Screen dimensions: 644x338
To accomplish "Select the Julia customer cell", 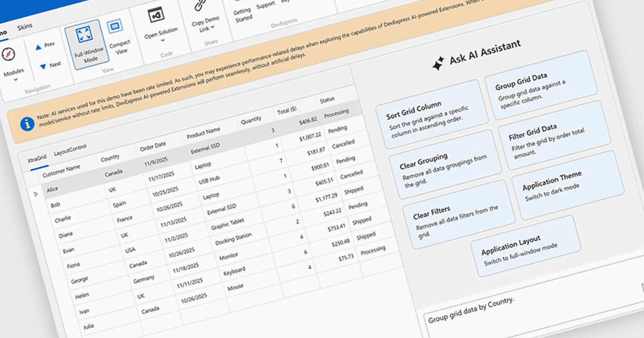I will [x=89, y=327].
